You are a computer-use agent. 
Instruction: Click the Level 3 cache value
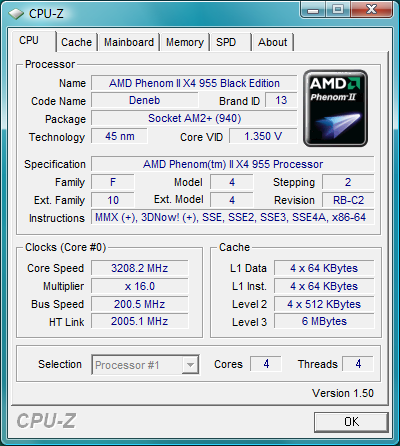324,321
